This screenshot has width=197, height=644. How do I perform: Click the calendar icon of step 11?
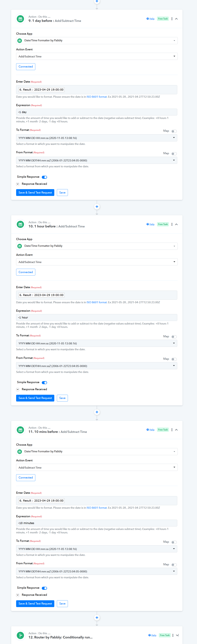(20, 430)
